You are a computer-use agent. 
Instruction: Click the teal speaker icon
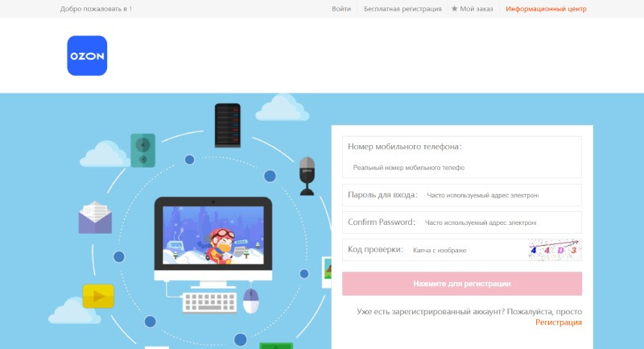pyautogui.click(x=143, y=151)
